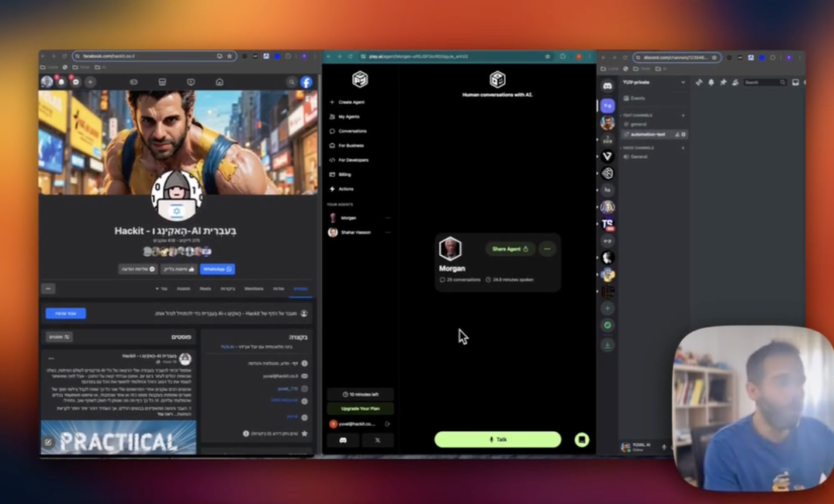Open For Business in Play.ai sidebar
Screen dimensions: 834x504
(x=347, y=145)
